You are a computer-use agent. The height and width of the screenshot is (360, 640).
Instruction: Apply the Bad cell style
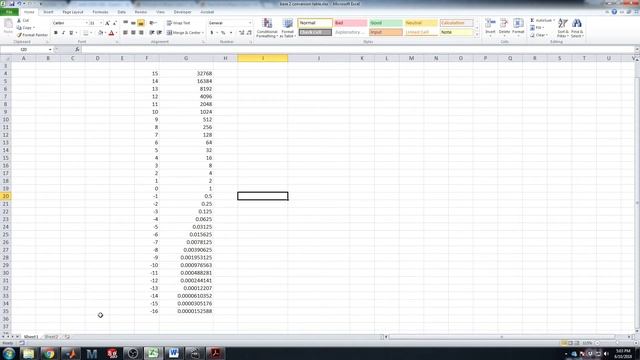click(350, 23)
